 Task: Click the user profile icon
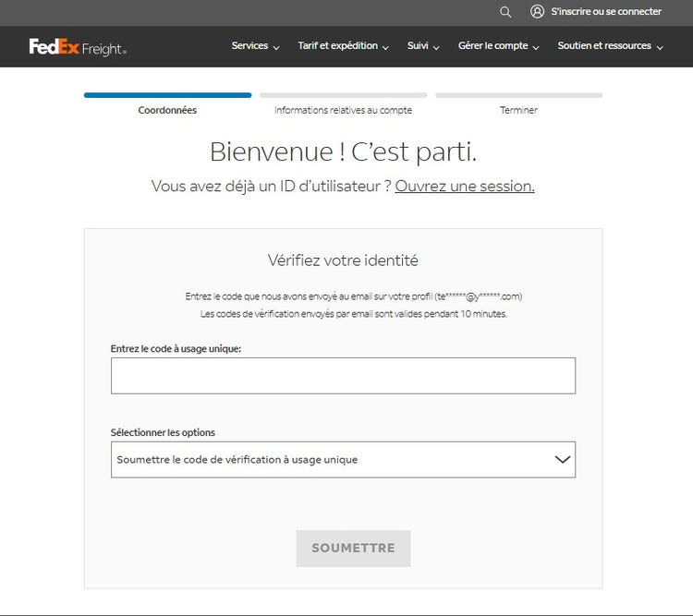(x=537, y=11)
